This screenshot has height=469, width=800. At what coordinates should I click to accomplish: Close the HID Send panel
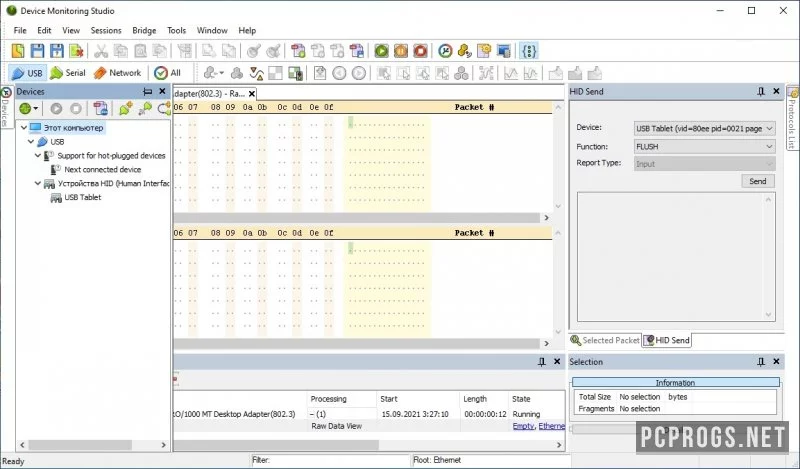(777, 91)
